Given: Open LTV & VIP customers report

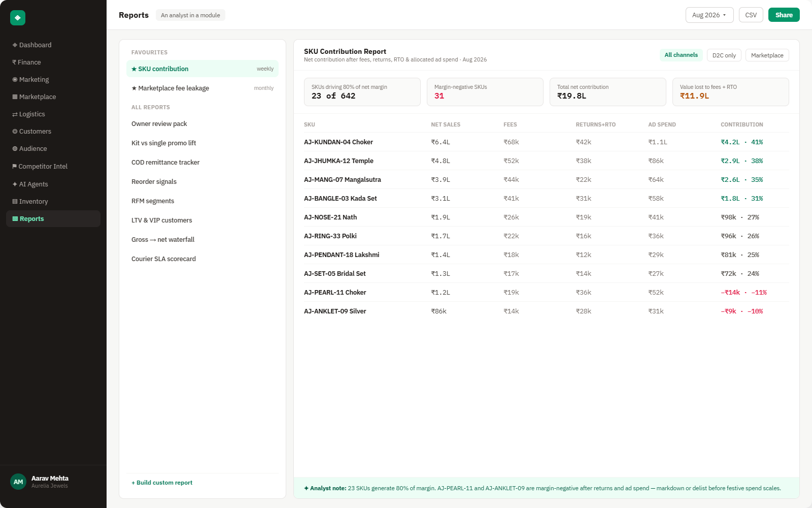Looking at the screenshot, I should tap(202, 220).
